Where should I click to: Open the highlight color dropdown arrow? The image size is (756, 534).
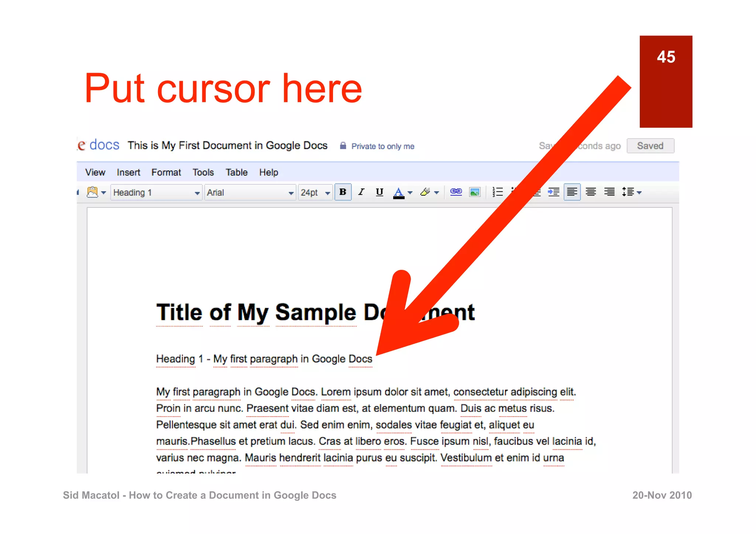(436, 193)
